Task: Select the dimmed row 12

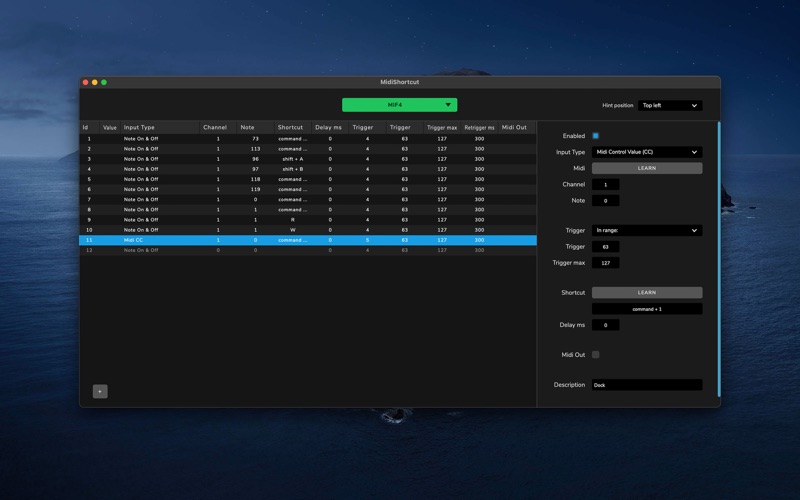Action: pos(308,250)
